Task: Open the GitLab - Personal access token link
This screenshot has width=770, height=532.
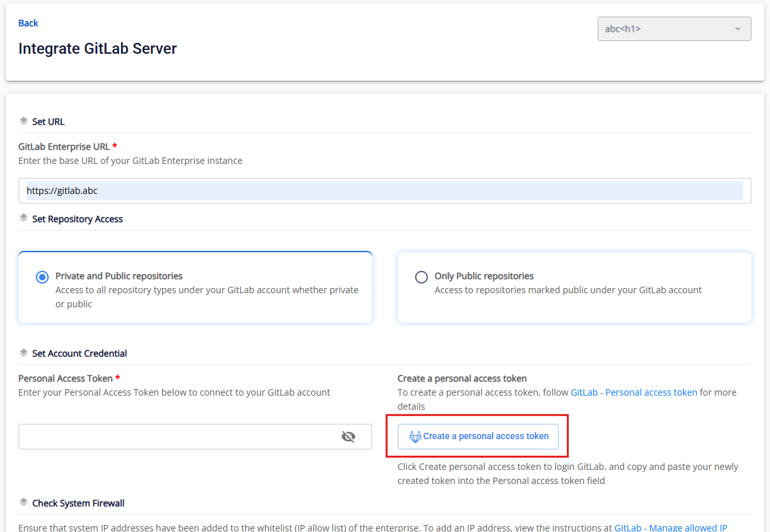Action: [x=634, y=392]
